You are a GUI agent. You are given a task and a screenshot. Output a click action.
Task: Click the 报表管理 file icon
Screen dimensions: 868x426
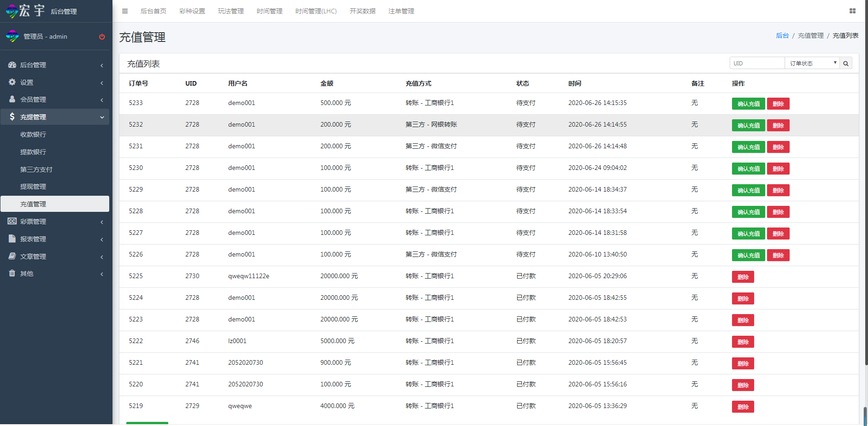[12, 239]
